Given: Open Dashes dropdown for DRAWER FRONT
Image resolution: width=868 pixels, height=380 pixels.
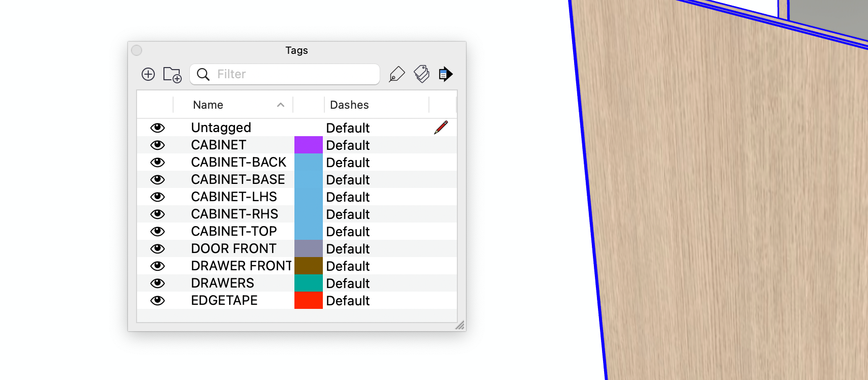Looking at the screenshot, I should coord(348,266).
